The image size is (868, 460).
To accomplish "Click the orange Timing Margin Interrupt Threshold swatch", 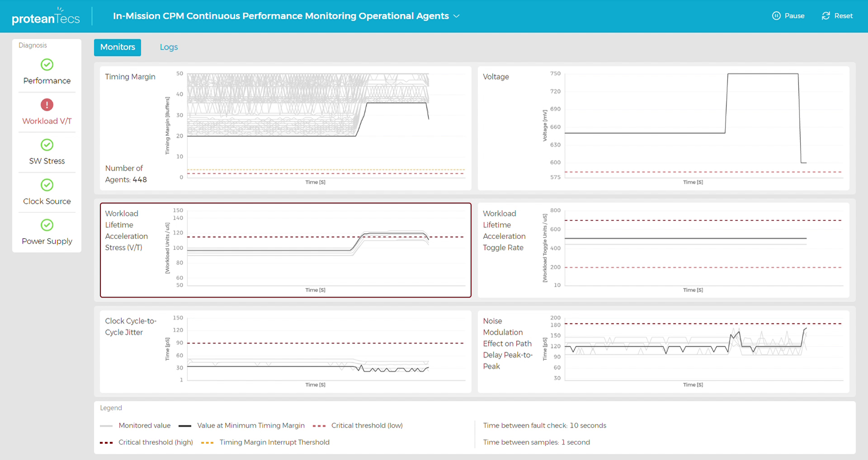I will (x=207, y=443).
